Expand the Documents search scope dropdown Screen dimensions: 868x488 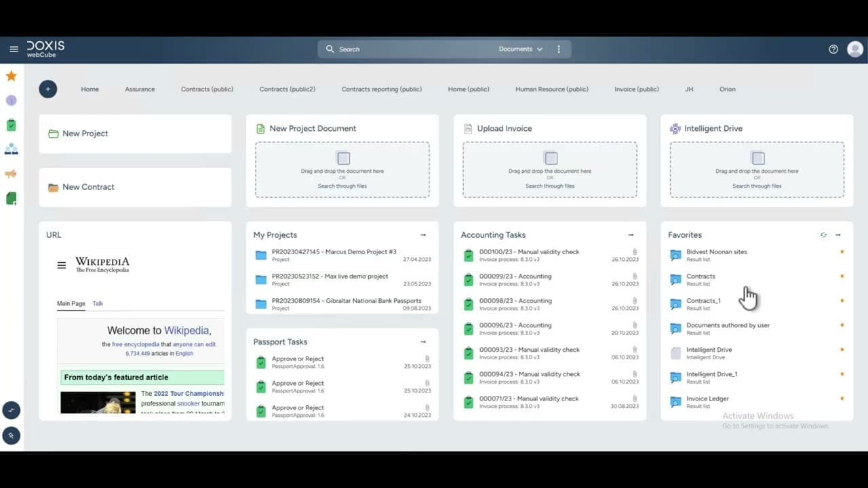click(x=521, y=49)
